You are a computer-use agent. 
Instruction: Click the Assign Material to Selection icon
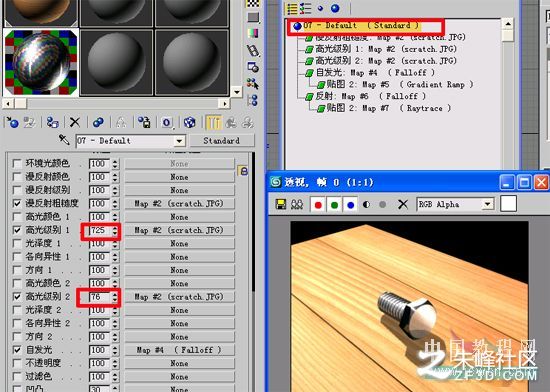coord(52,122)
